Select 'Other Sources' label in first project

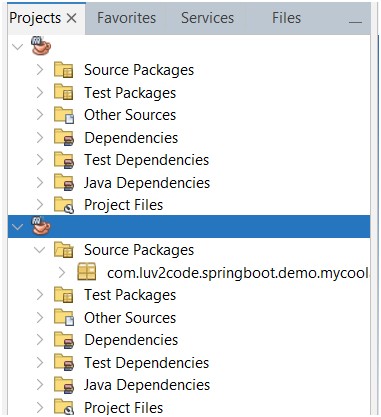(130, 115)
